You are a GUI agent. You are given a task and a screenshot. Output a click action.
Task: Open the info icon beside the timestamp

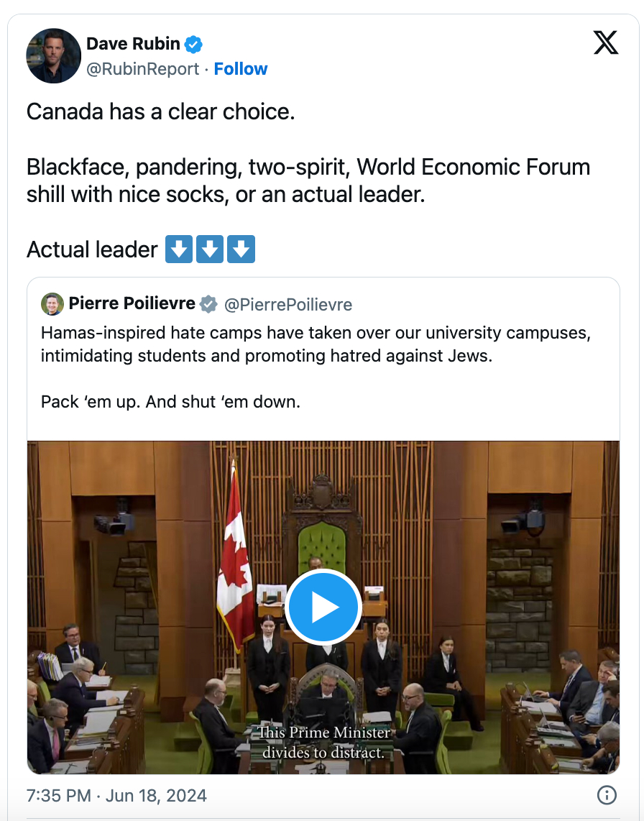tap(607, 795)
